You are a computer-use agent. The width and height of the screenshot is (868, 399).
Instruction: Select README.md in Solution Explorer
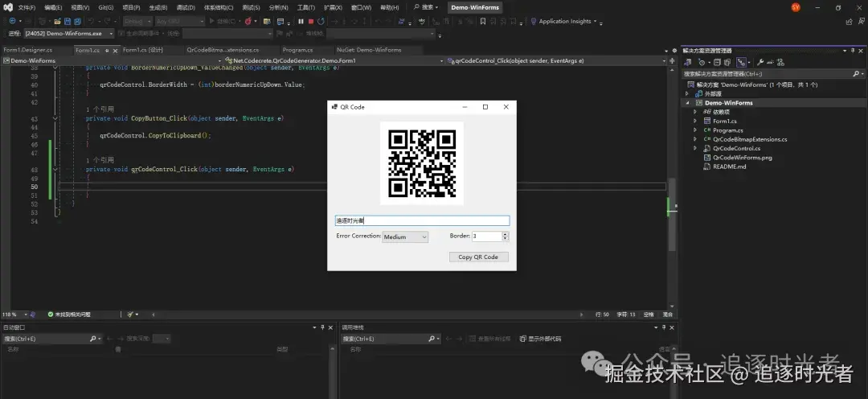point(729,167)
